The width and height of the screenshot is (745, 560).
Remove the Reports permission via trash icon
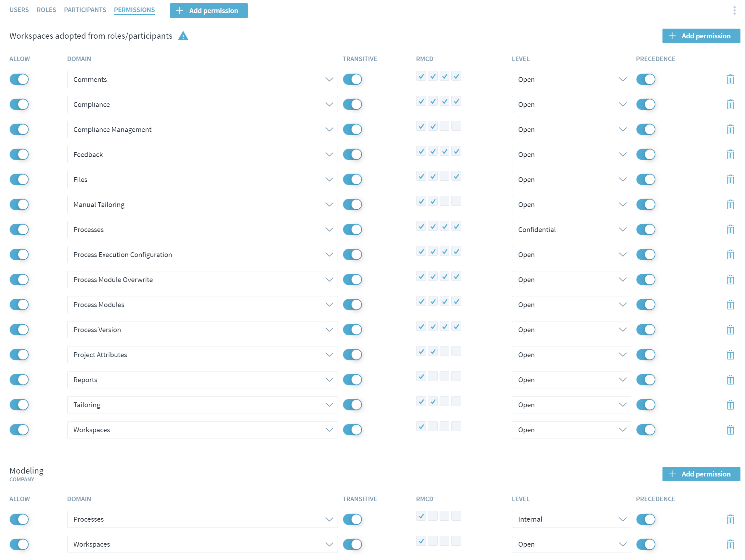pyautogui.click(x=730, y=380)
